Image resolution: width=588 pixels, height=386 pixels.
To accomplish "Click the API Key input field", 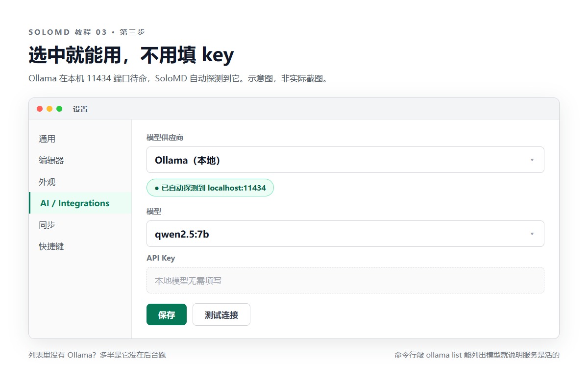I will point(345,280).
